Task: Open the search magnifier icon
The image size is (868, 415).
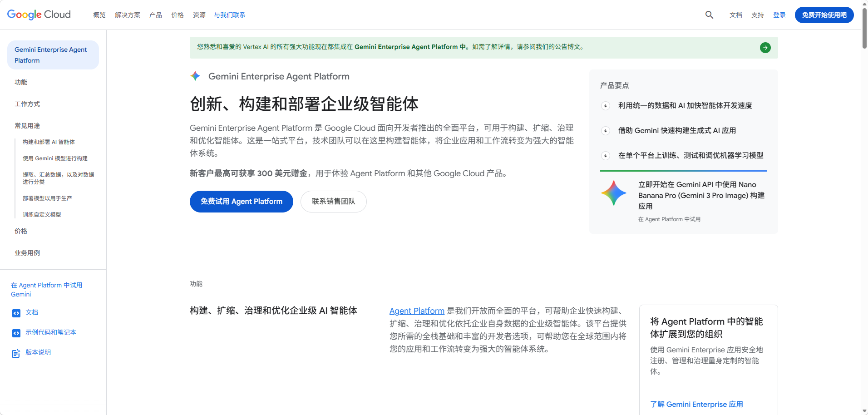Action: tap(709, 15)
